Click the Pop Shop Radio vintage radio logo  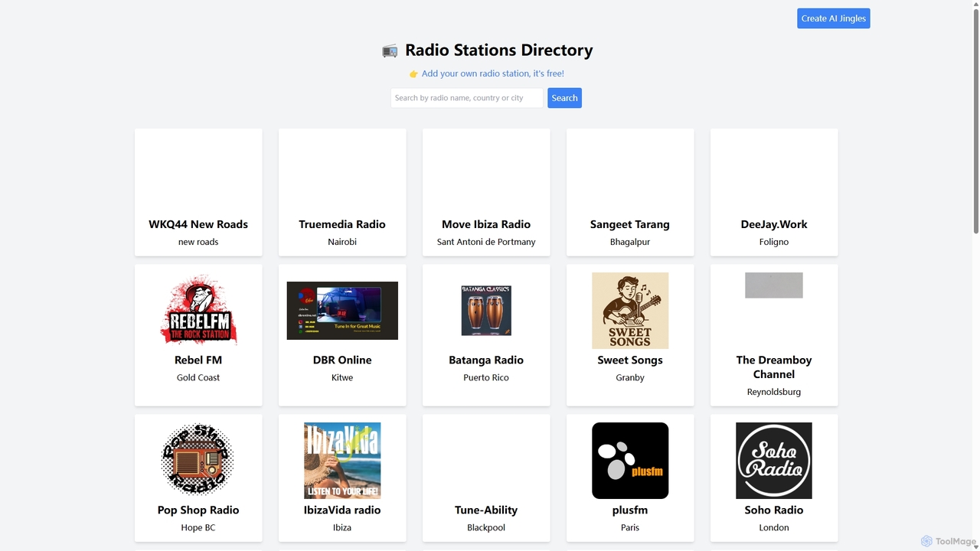[x=198, y=461]
